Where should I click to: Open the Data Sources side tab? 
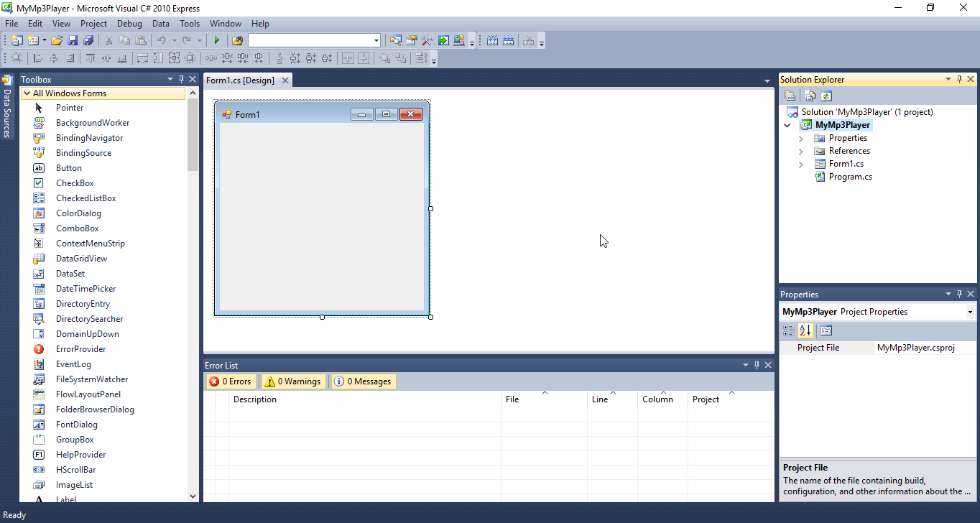coord(6,106)
